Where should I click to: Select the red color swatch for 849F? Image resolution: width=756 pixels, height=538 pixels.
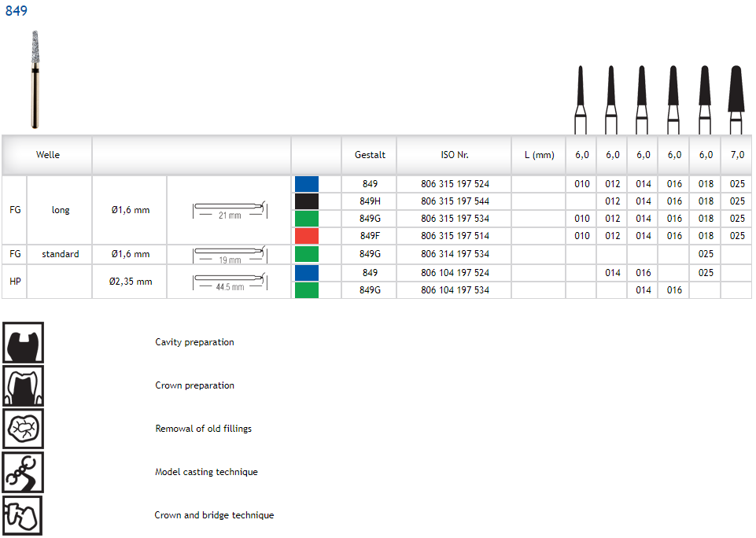click(x=307, y=236)
